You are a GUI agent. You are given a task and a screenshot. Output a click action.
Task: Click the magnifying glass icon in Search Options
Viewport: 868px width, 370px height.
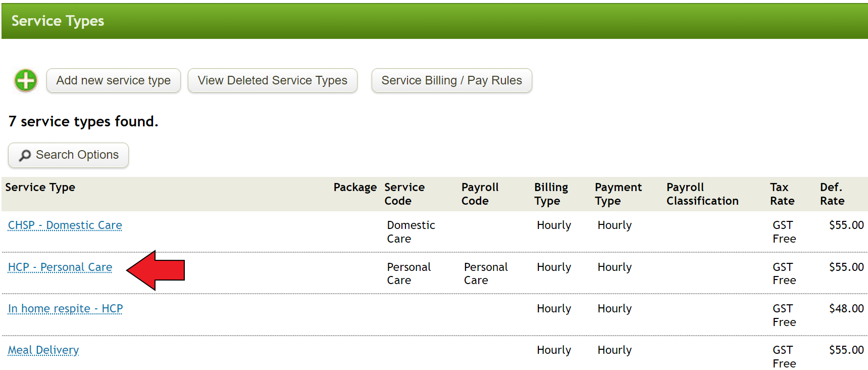(25, 155)
